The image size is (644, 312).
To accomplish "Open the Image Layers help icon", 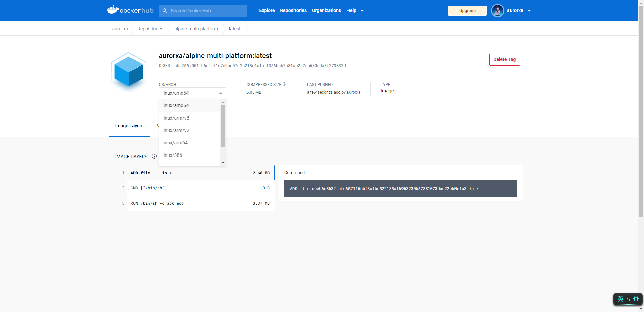I will pyautogui.click(x=154, y=156).
